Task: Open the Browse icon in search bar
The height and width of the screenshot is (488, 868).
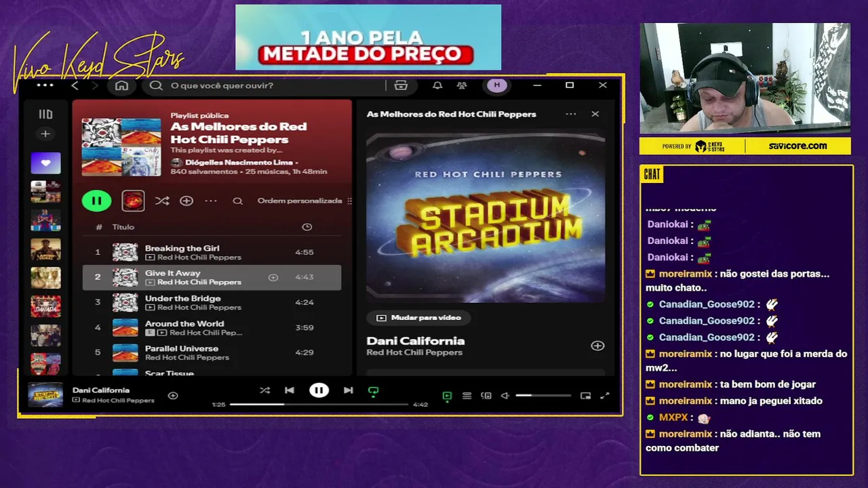Action: tap(401, 85)
